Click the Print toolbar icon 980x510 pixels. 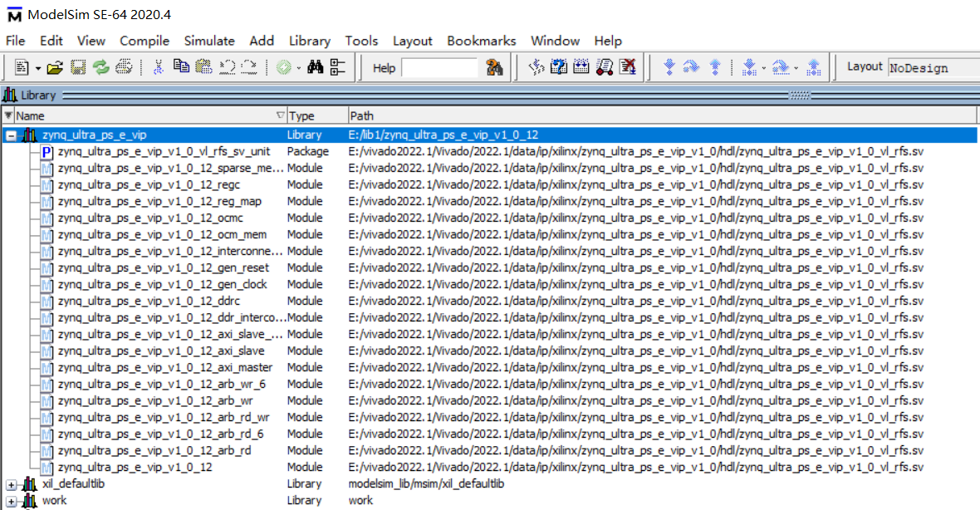[124, 67]
